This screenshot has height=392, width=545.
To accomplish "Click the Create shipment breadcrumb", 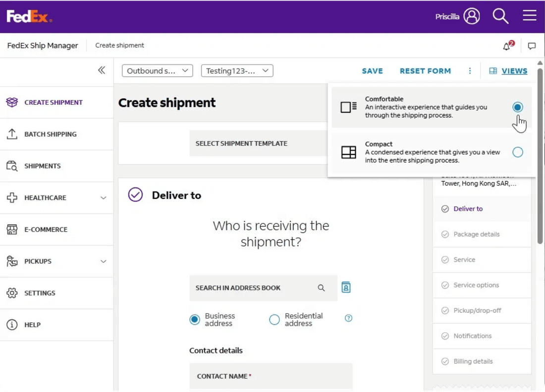I will (x=119, y=45).
